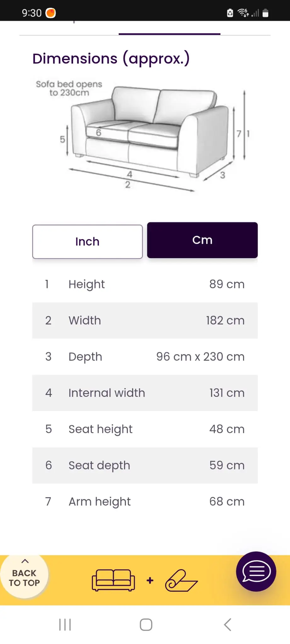Tap the rug icon in yellow banner
The height and width of the screenshot is (644, 290).
click(x=181, y=580)
